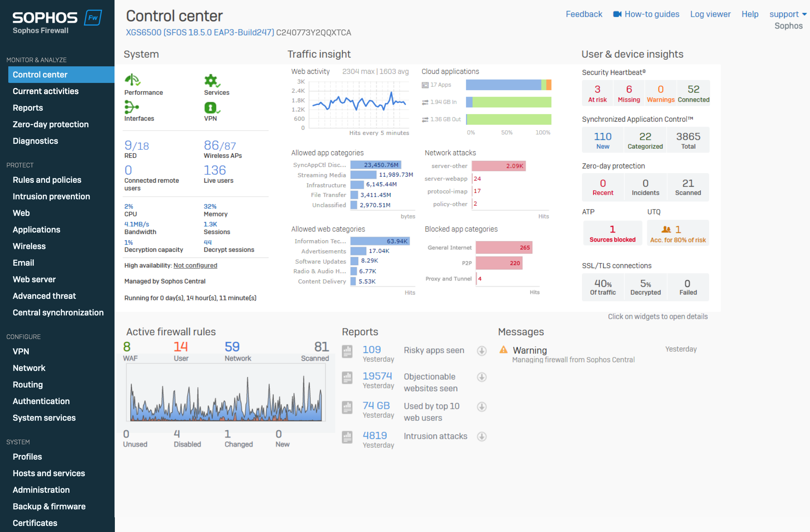Viewport: 810px width, 532px height.
Task: Open the VPN status icon
Action: pos(211,108)
